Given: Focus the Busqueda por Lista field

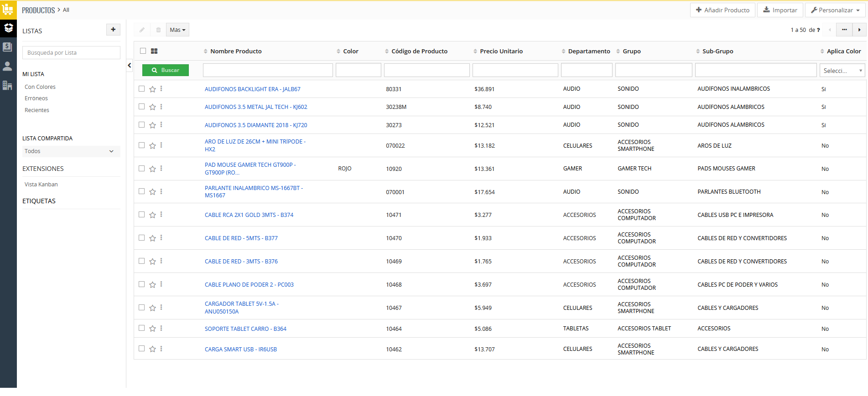Looking at the screenshot, I should click(71, 53).
